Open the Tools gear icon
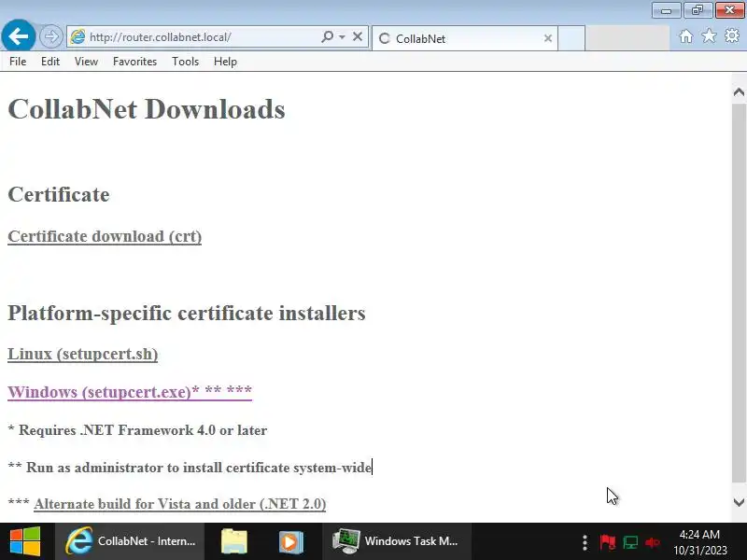Screen dimensions: 747x560 click(x=732, y=35)
